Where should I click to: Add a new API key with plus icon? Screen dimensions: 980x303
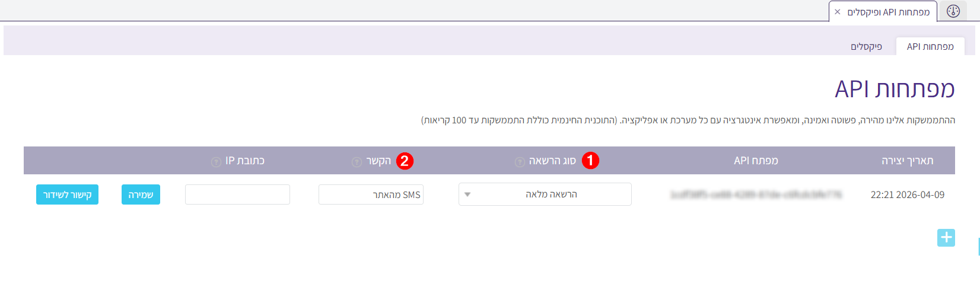coord(946,238)
